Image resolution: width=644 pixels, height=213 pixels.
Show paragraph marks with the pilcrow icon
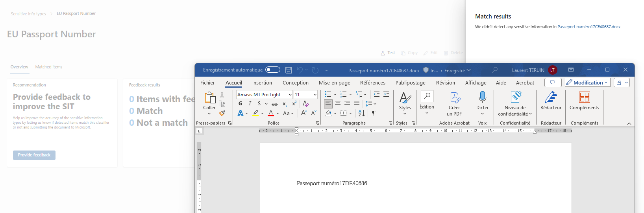pos(374,113)
